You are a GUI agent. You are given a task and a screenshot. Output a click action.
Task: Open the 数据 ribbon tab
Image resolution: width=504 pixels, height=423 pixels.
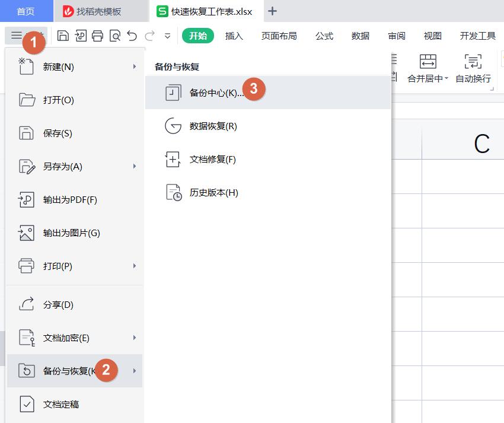pyautogui.click(x=359, y=36)
